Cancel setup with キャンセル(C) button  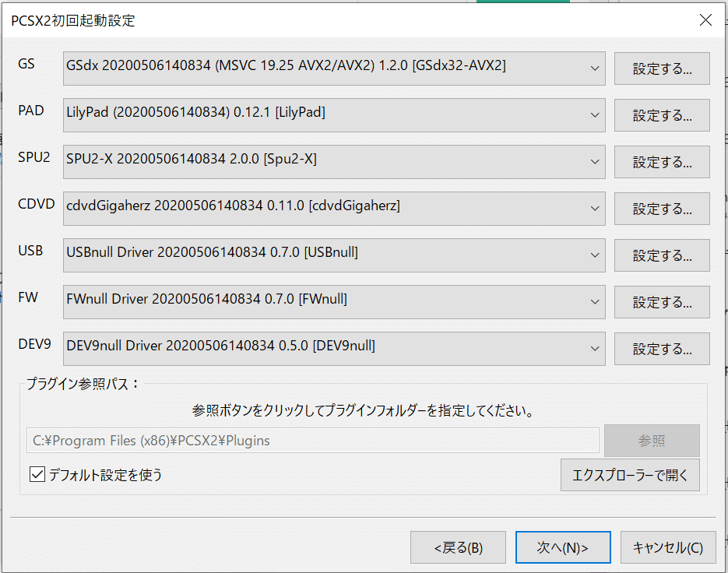pyautogui.click(x=668, y=547)
